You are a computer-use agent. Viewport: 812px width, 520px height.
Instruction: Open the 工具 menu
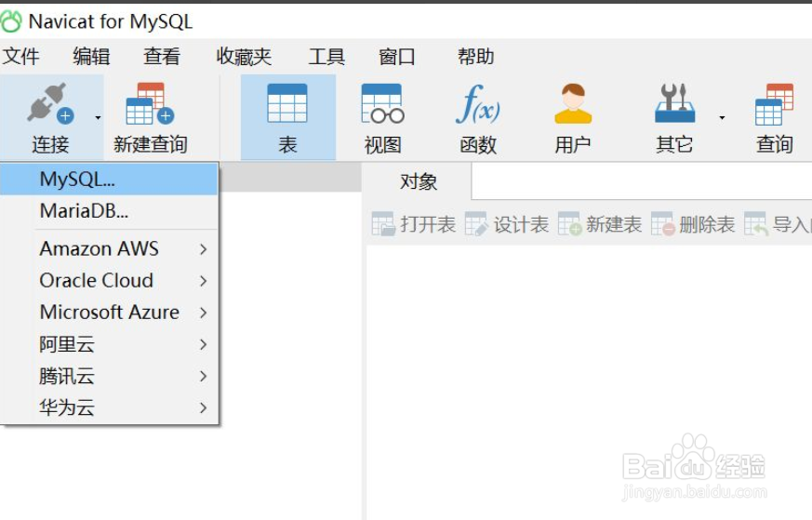point(326,56)
